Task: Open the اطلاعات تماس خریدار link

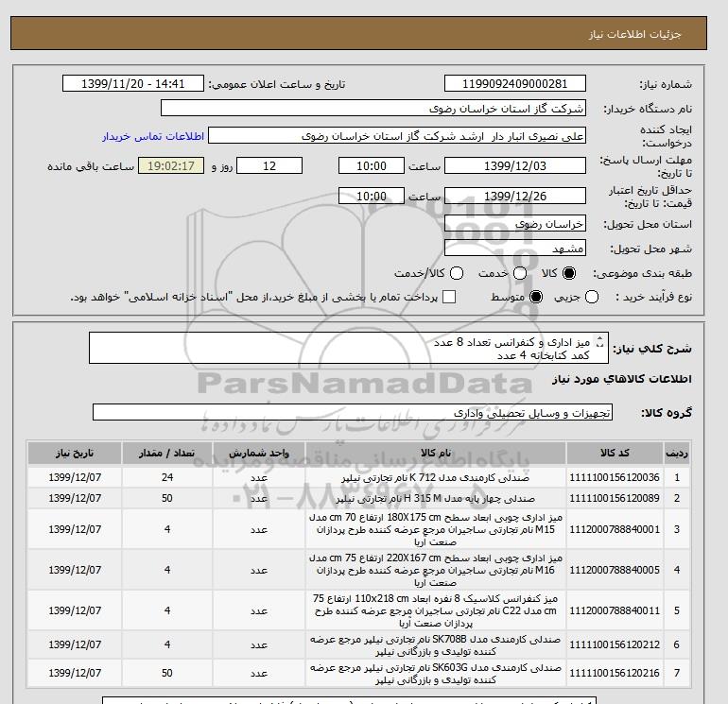Action: click(153, 136)
